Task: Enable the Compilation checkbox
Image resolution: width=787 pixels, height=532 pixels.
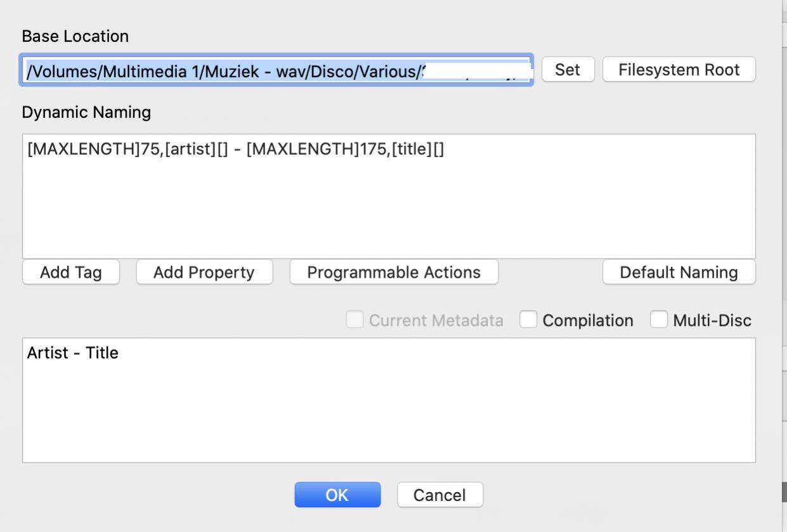Action: click(x=528, y=320)
